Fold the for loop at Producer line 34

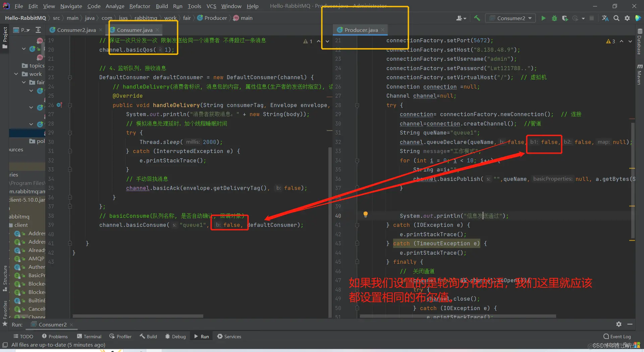[x=357, y=161]
